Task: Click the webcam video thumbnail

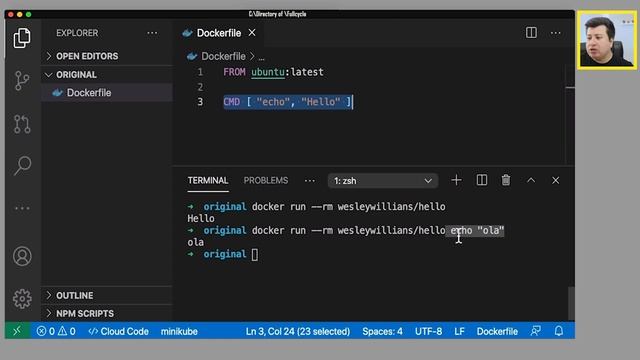Action: pyautogui.click(x=607, y=40)
